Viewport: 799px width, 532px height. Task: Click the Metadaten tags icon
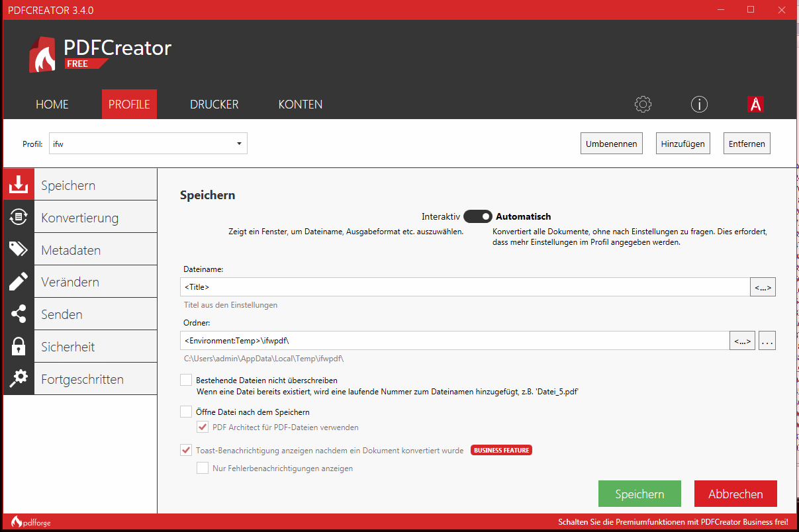[19, 249]
